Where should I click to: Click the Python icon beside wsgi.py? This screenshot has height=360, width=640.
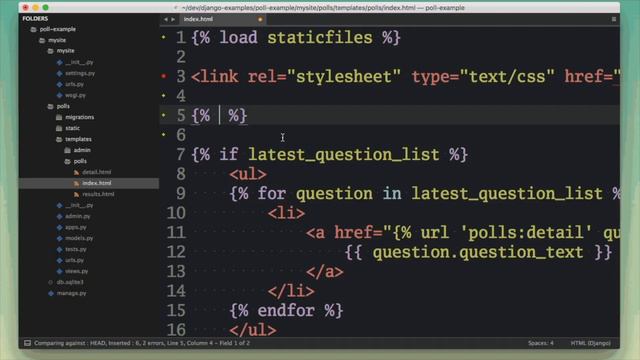[x=60, y=95]
